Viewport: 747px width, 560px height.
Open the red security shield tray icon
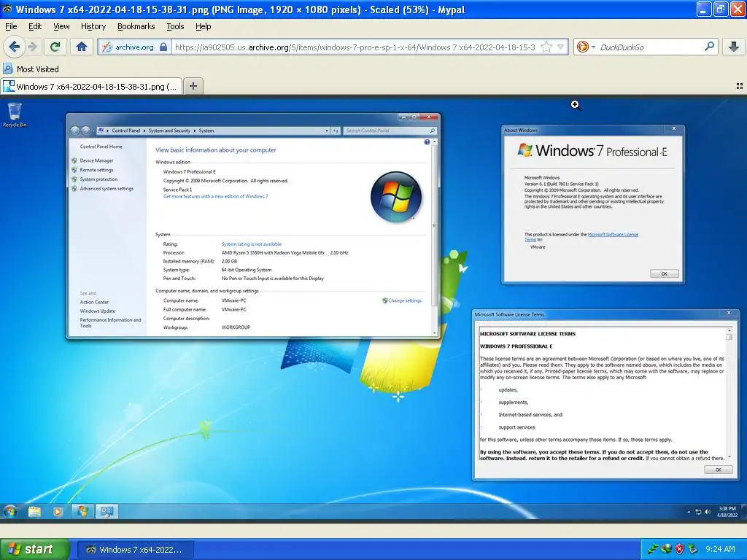pos(680,549)
